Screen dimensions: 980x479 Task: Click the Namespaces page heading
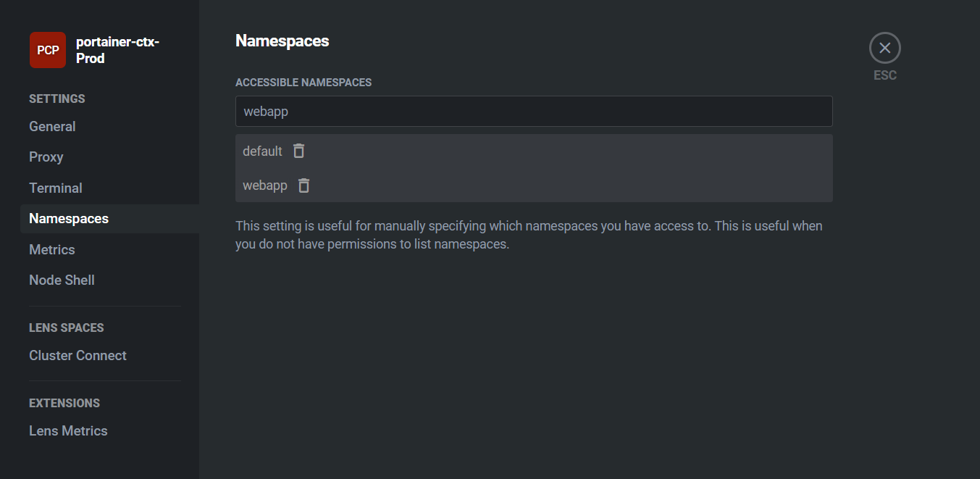click(282, 41)
